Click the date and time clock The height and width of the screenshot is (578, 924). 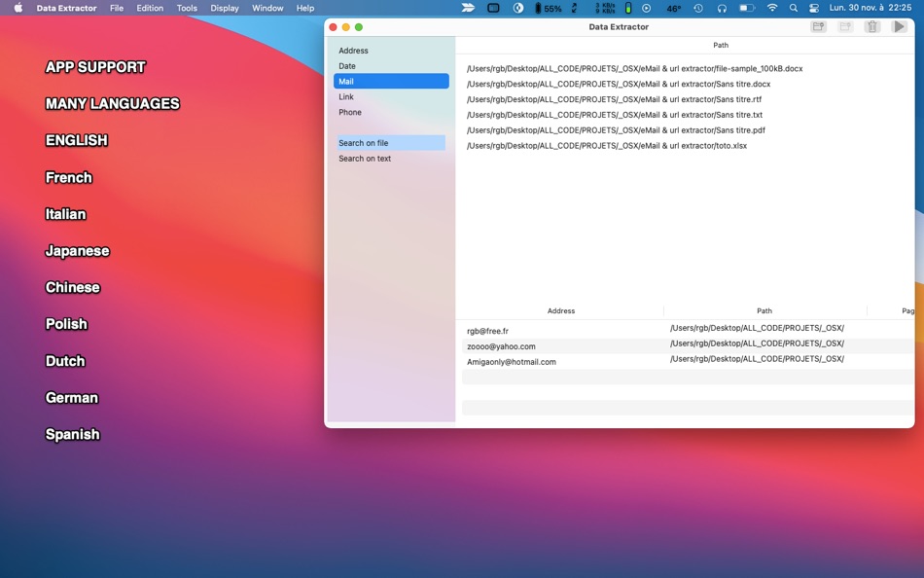[x=871, y=8]
